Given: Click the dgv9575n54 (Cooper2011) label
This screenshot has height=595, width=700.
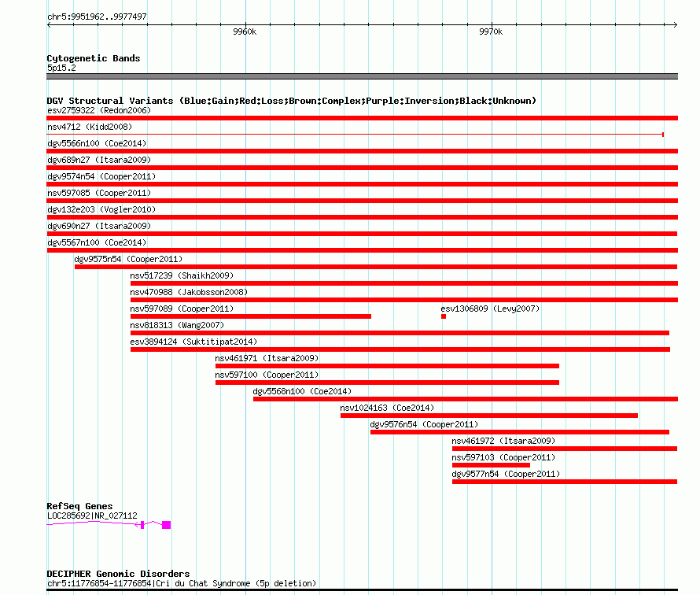Looking at the screenshot, I should (x=128, y=259).
